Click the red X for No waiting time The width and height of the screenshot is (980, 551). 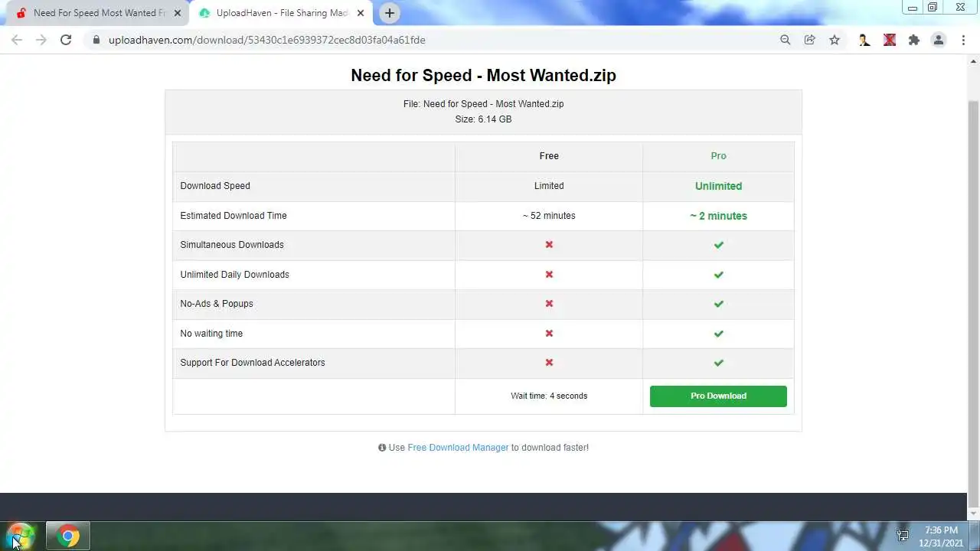tap(549, 333)
